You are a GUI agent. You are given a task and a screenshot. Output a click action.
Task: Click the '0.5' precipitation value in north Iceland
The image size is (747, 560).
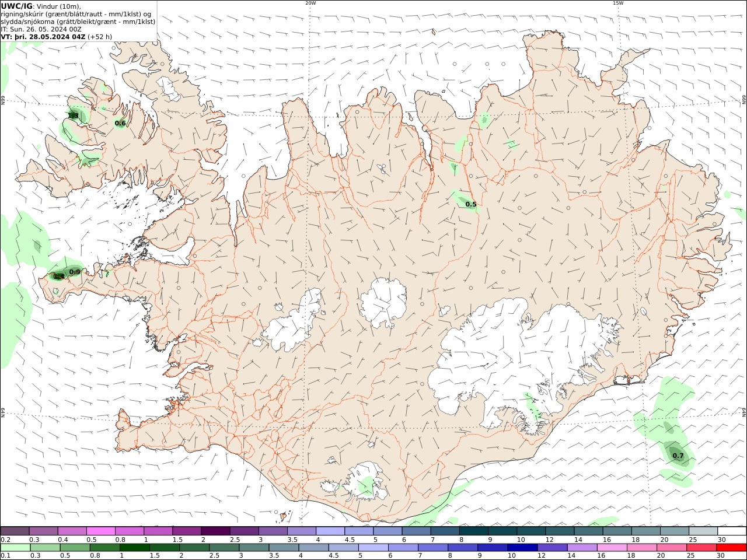click(471, 204)
